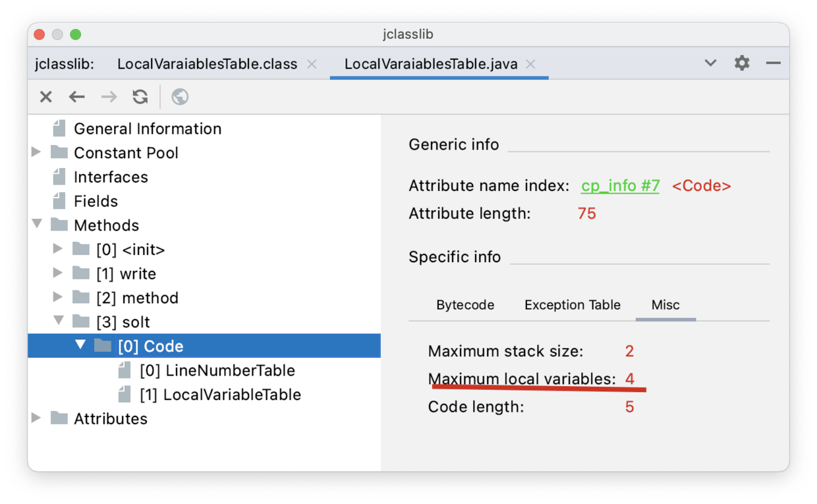The height and width of the screenshot is (504, 817).
Task: Click the reload toolbar icon
Action: pyautogui.click(x=140, y=98)
